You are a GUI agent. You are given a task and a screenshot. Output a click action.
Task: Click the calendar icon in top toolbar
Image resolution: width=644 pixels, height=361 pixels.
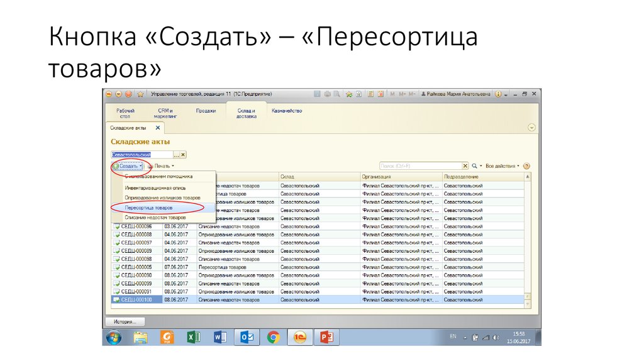point(380,94)
